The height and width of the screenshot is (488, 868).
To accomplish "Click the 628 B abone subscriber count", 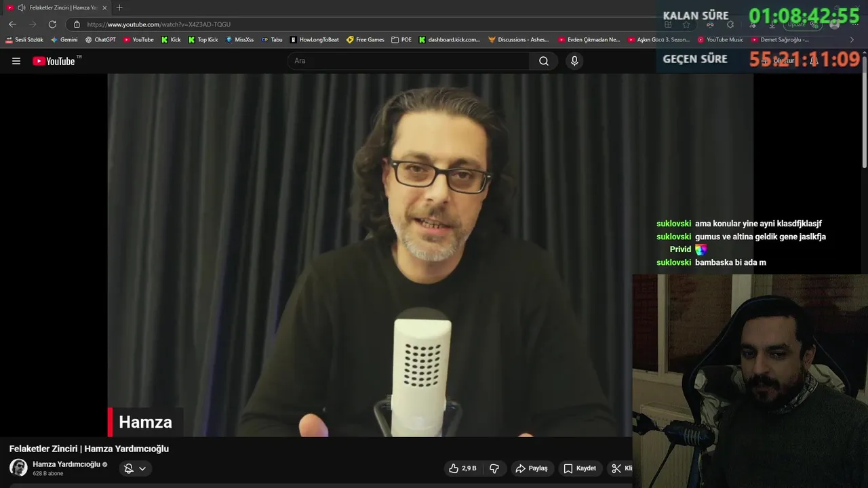I will [x=47, y=474].
